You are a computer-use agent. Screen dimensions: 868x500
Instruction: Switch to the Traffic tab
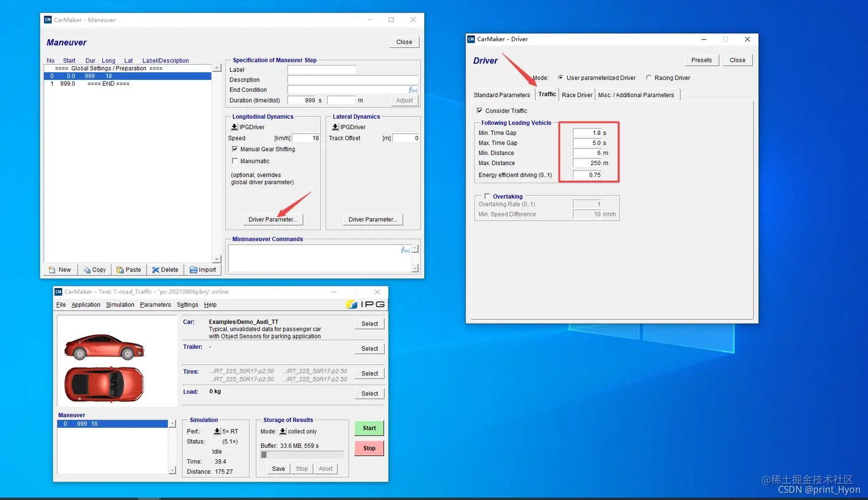point(547,94)
